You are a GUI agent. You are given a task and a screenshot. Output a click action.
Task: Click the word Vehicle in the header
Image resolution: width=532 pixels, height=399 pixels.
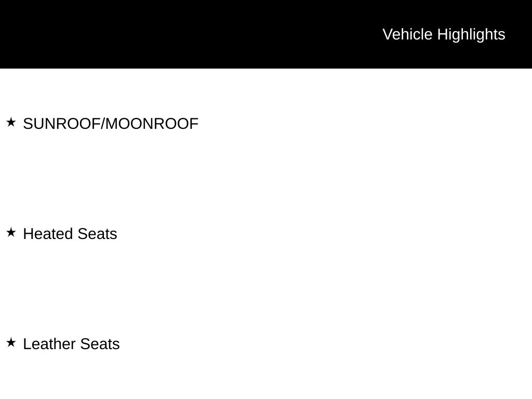(407, 34)
